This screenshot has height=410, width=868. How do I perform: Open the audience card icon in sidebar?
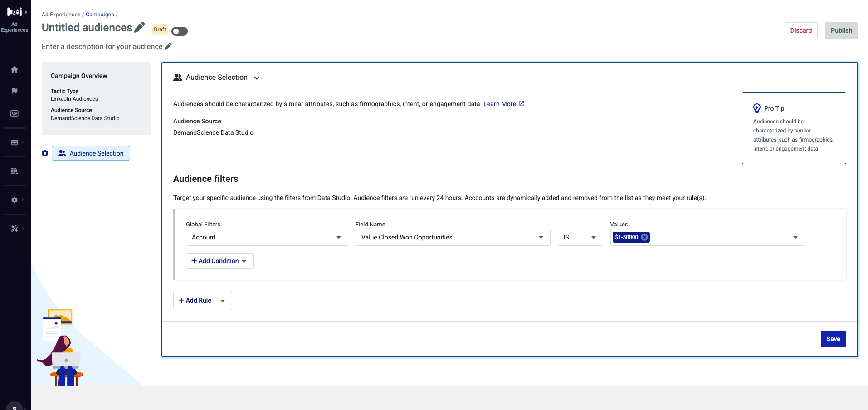(x=15, y=113)
